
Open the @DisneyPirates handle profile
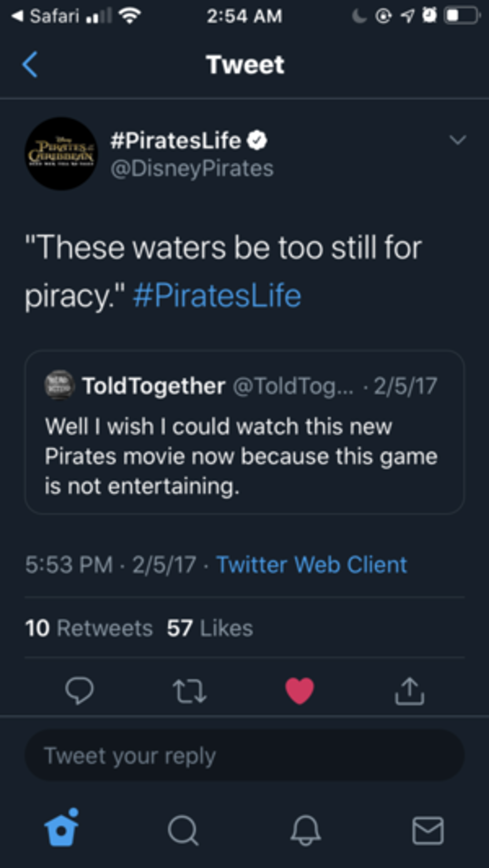pyautogui.click(x=192, y=168)
